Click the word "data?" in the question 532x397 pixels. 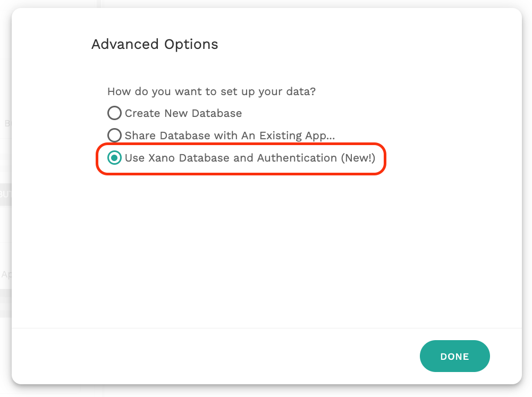pyautogui.click(x=301, y=91)
